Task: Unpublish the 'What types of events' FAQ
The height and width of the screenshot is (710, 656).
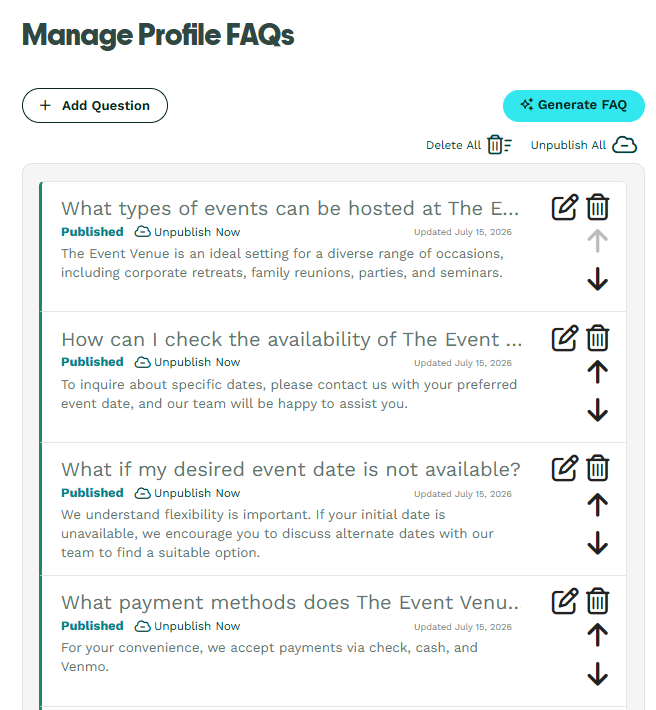Action: [x=187, y=232]
